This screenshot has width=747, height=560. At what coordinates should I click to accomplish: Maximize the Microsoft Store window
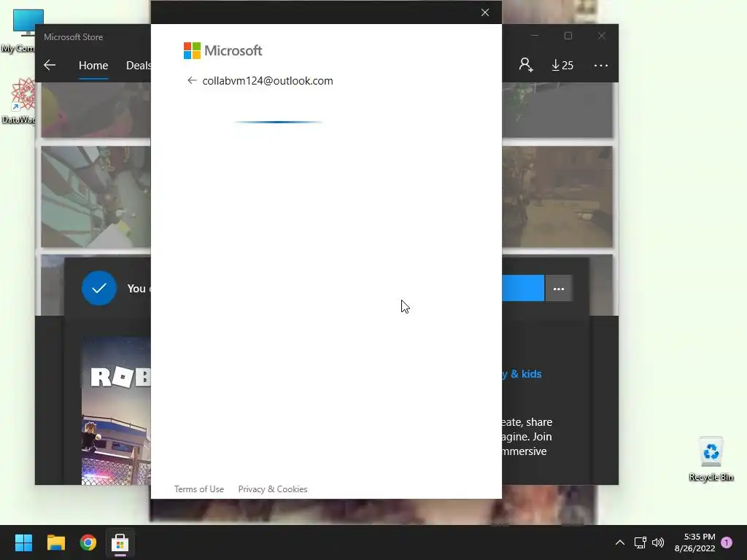coord(568,36)
